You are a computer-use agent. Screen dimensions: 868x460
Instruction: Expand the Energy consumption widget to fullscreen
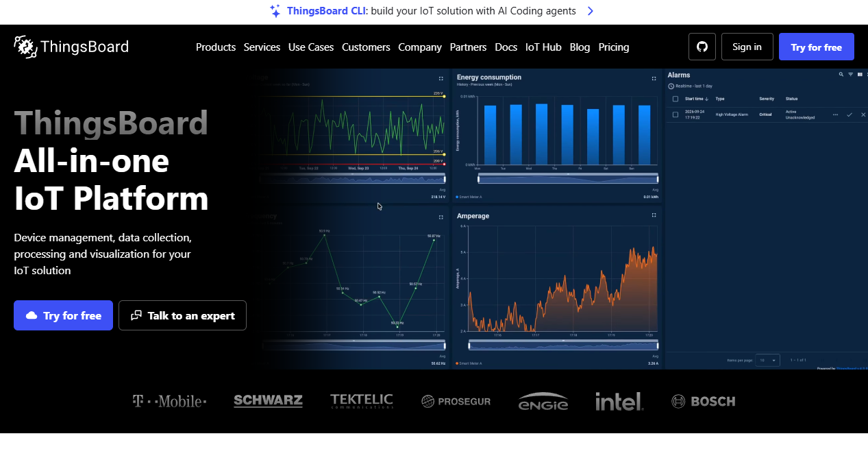click(x=654, y=79)
